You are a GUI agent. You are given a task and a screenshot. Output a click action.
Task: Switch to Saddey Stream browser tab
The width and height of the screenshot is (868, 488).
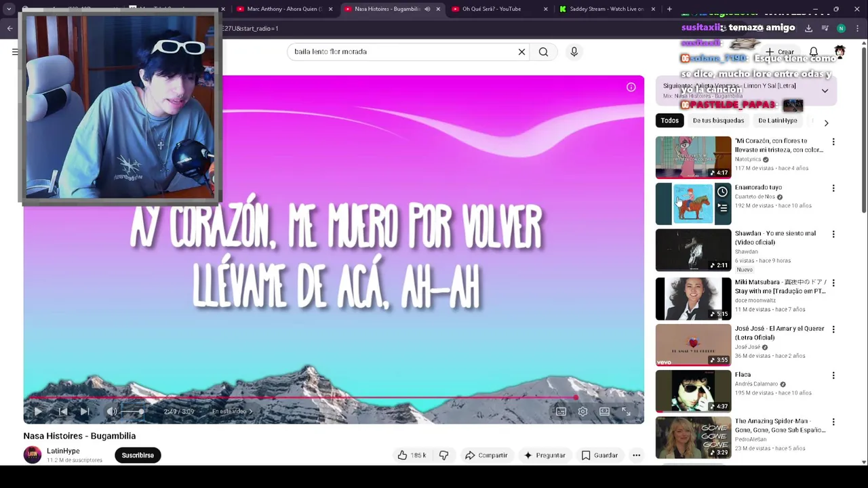606,9
